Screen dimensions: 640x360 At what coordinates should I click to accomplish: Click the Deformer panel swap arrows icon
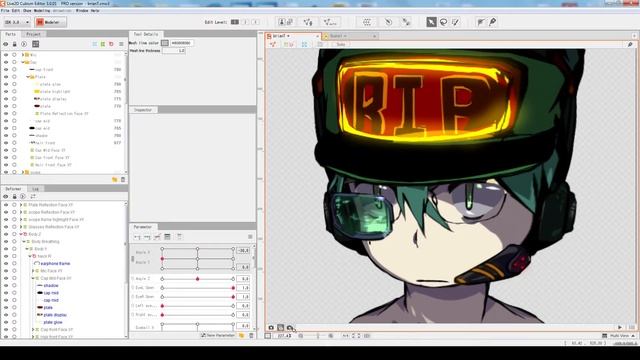click(x=33, y=196)
